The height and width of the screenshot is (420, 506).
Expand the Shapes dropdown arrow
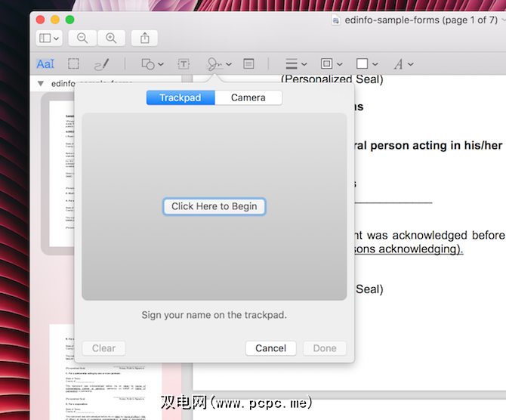[161, 64]
